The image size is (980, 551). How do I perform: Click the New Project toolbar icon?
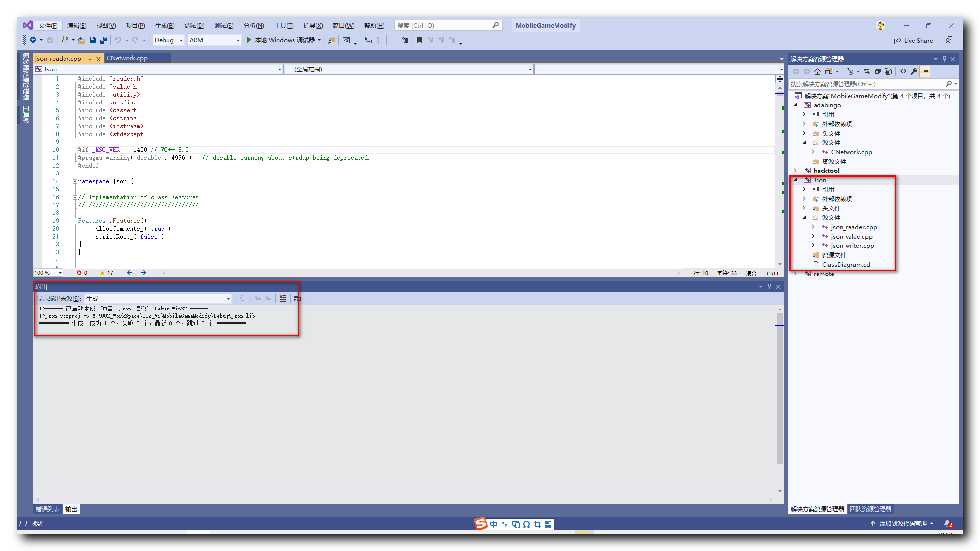[x=65, y=40]
